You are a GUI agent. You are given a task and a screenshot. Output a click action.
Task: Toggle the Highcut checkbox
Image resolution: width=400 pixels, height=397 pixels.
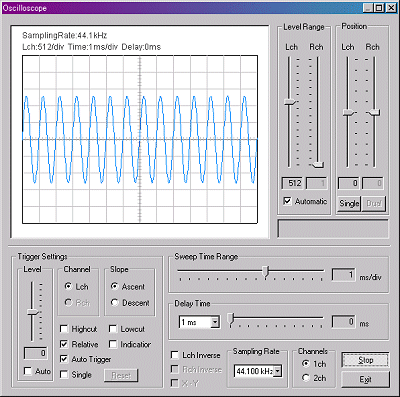(x=64, y=329)
